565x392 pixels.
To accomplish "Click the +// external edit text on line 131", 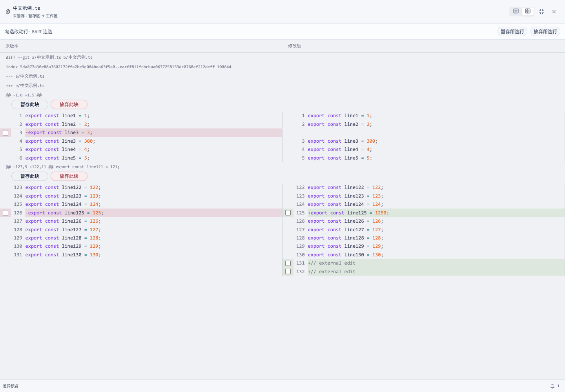I will point(332,263).
